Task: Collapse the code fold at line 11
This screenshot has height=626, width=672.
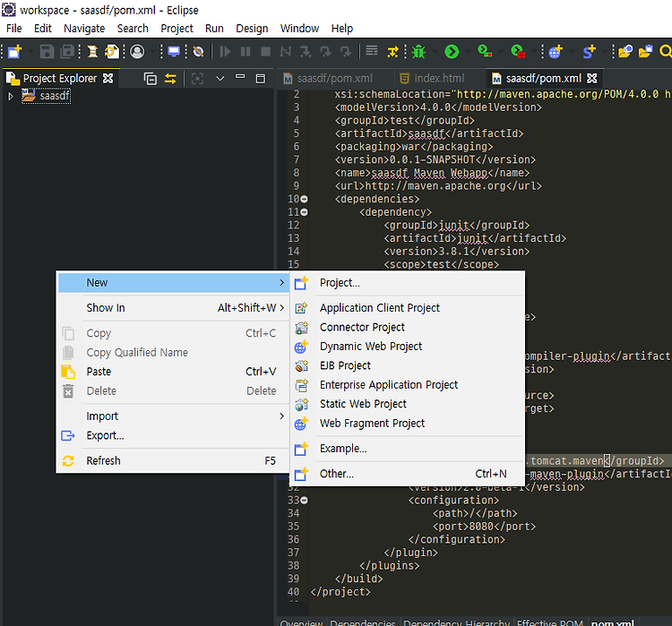Action: tap(304, 212)
